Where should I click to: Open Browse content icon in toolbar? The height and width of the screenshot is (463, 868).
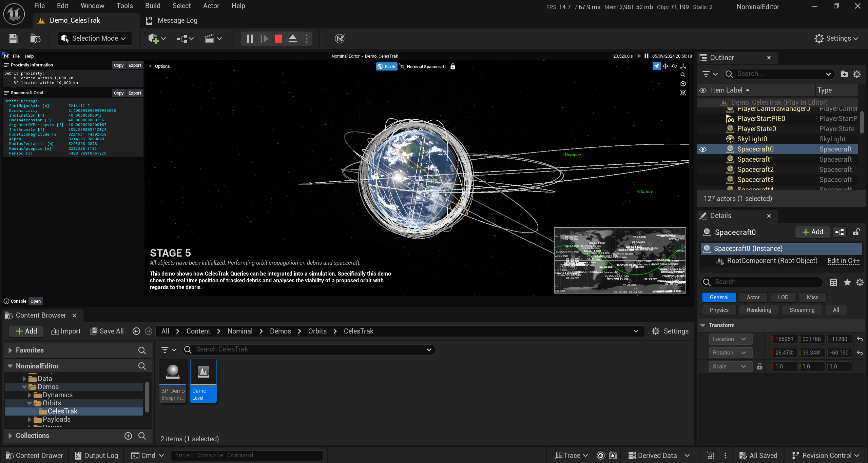point(35,39)
